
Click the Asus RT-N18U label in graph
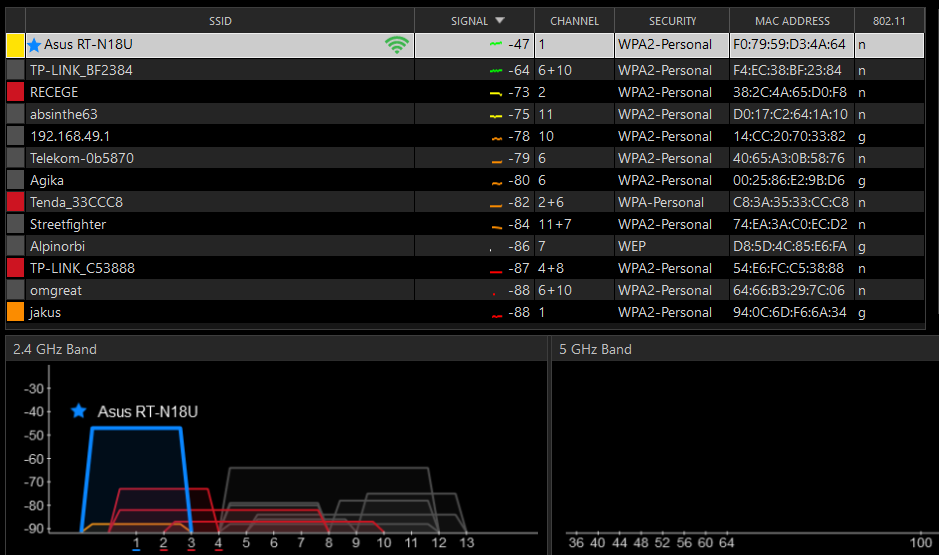pos(147,412)
